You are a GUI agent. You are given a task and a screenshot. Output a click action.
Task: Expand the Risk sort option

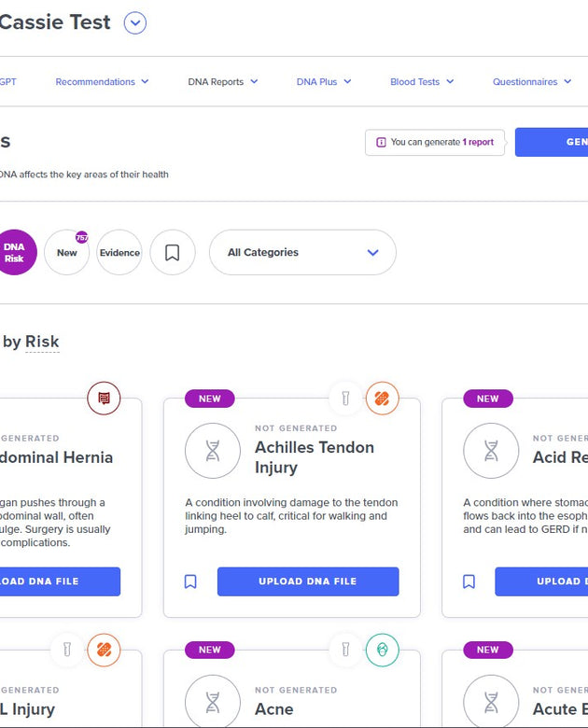point(42,343)
